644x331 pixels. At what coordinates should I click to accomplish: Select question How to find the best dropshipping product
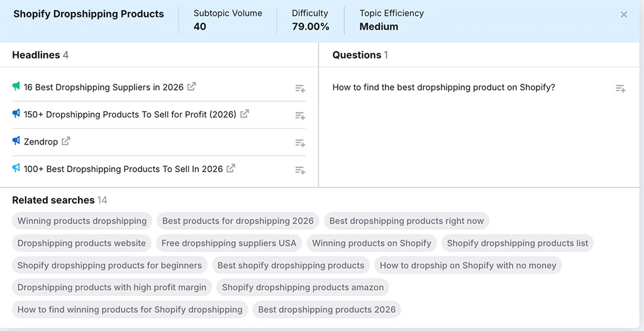(x=443, y=87)
